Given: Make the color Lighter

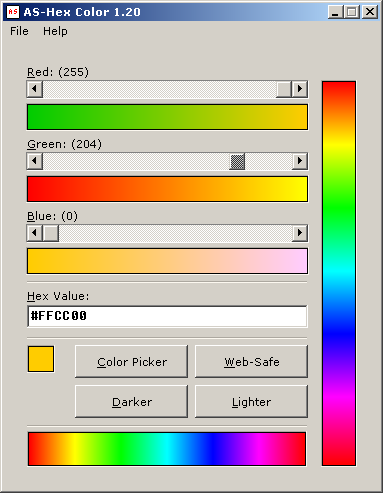Looking at the screenshot, I should pos(251,402).
